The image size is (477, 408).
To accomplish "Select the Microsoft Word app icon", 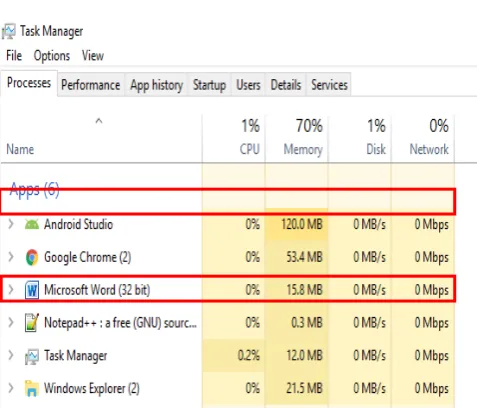I will click(x=32, y=290).
